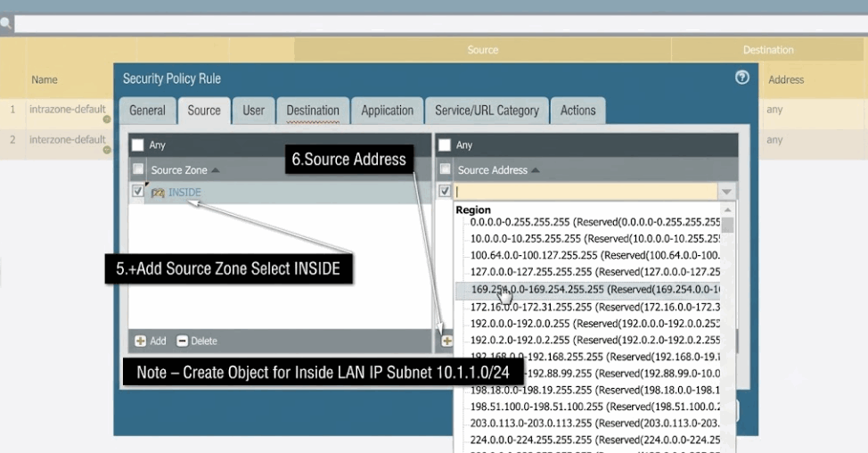
Task: Click the interzone-default rule status gear icon
Action: pyautogui.click(x=107, y=150)
